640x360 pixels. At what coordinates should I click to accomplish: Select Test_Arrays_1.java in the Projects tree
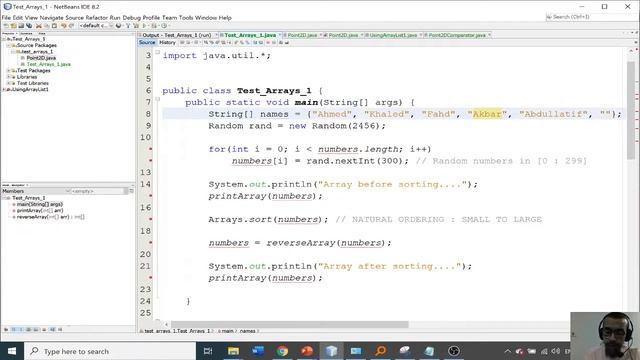click(49, 64)
